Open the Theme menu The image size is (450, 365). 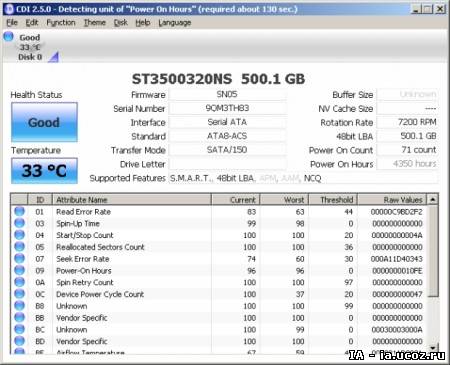95,23
